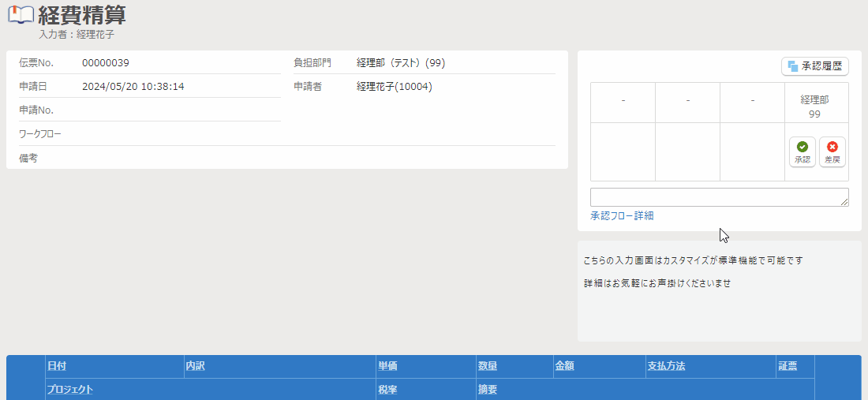This screenshot has width=868, height=400.
Task: Click the 金額 column header
Action: point(565,366)
